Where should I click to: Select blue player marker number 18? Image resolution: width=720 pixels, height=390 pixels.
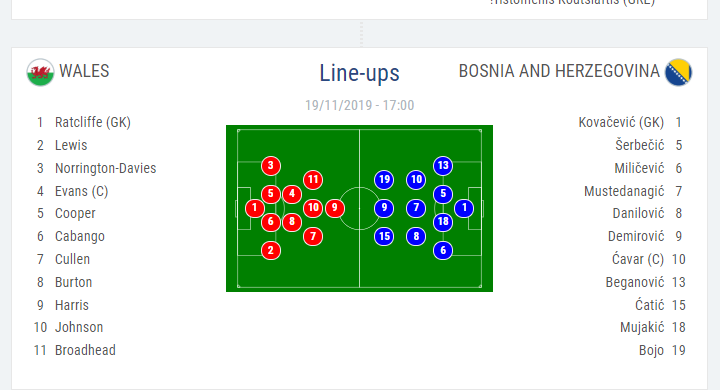pos(443,222)
